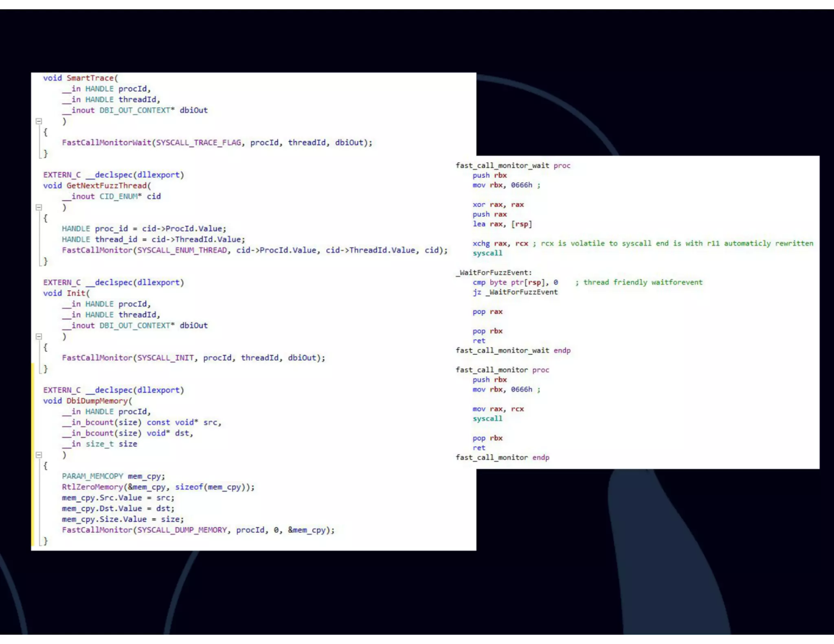834x644 pixels.
Task: Click 'fast_call_monitor_wait proc' assembly label
Action: coord(513,165)
